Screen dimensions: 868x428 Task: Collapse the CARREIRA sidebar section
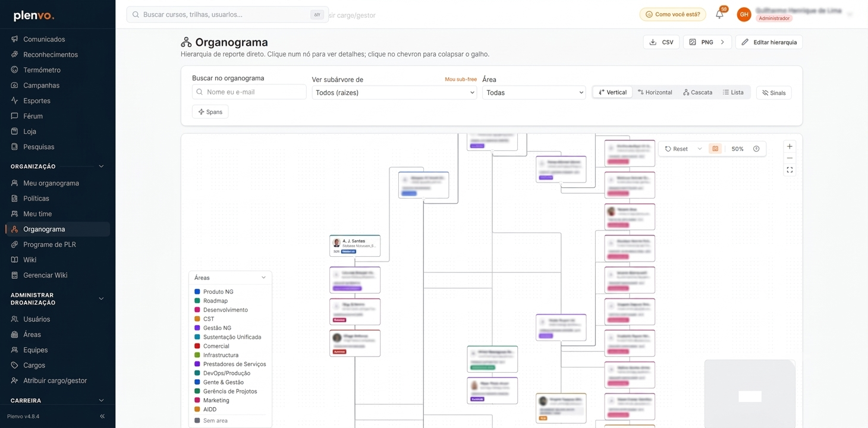[101, 401]
